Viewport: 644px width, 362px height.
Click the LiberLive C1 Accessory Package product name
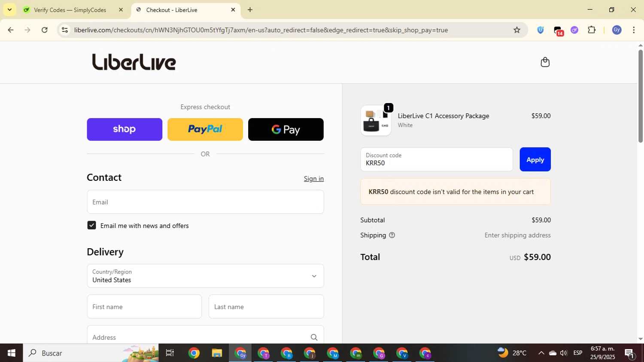[x=444, y=116]
